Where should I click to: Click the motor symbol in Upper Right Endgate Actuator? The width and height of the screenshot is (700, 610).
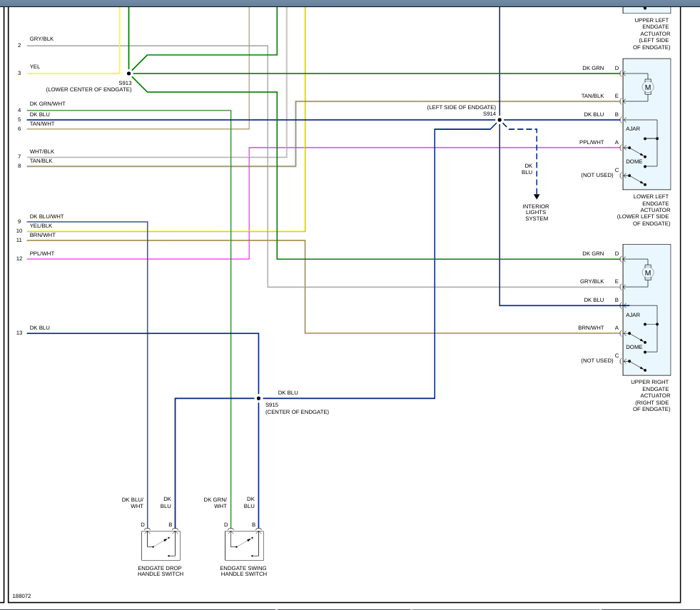pos(648,273)
